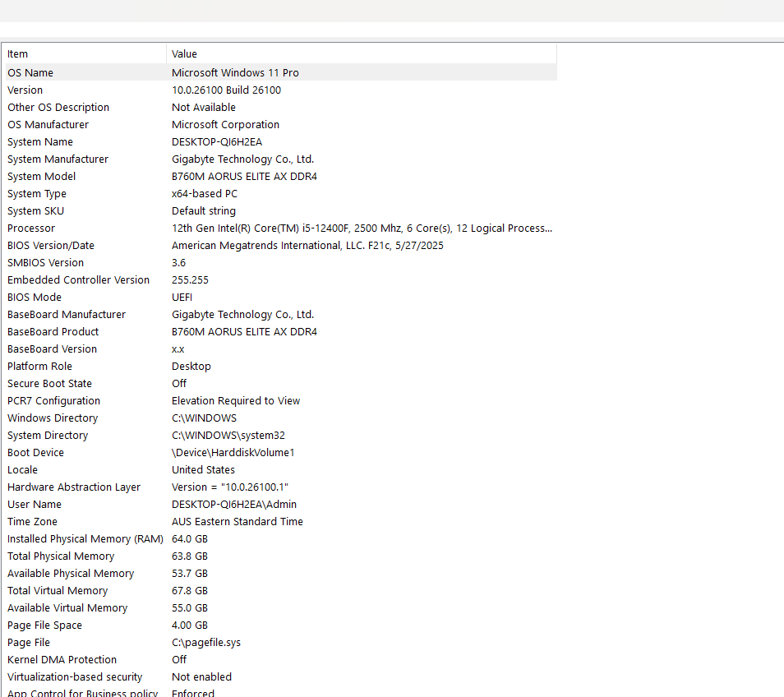The height and width of the screenshot is (697, 784).
Task: Select BIOS Version/Date row
Action: (x=281, y=245)
